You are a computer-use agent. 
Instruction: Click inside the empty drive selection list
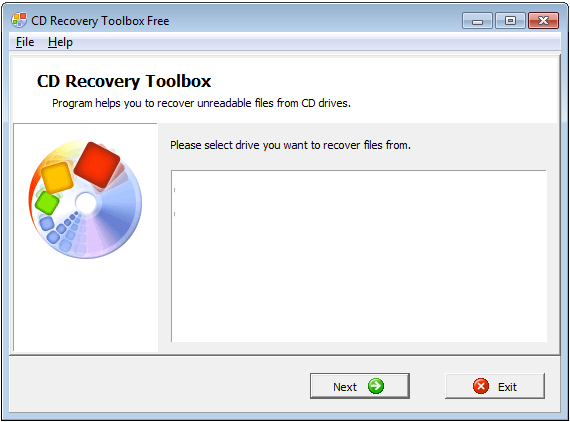coord(359,256)
